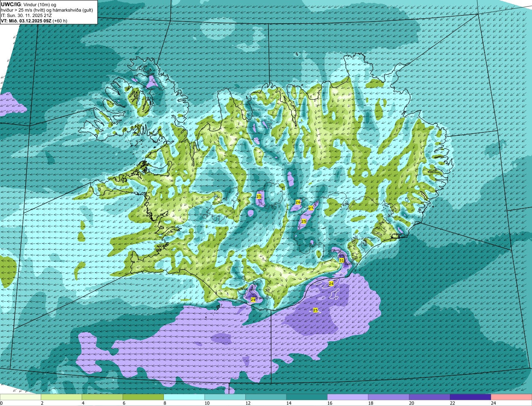
Task: Click the pink above-24 m/s legend swatch
Action: 511,397
